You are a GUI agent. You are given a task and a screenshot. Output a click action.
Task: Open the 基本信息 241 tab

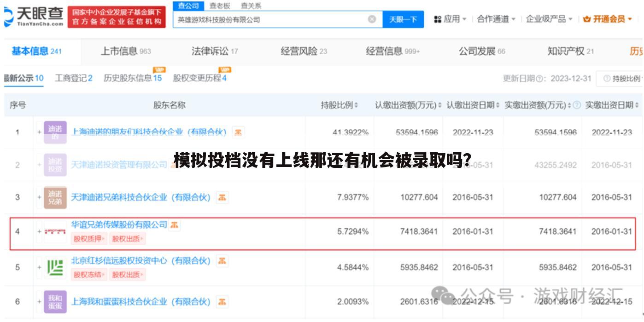pos(36,52)
